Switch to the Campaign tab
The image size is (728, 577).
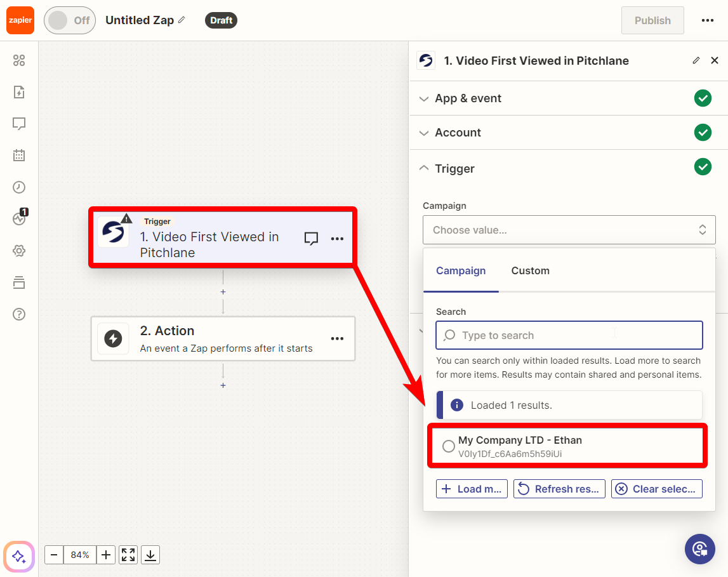[x=461, y=270]
